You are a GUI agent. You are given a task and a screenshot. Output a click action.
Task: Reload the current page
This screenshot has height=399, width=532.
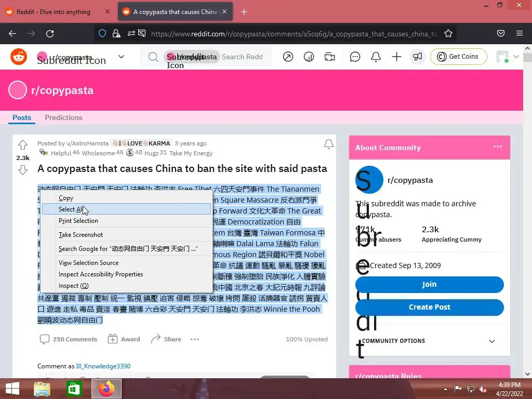tap(50, 34)
